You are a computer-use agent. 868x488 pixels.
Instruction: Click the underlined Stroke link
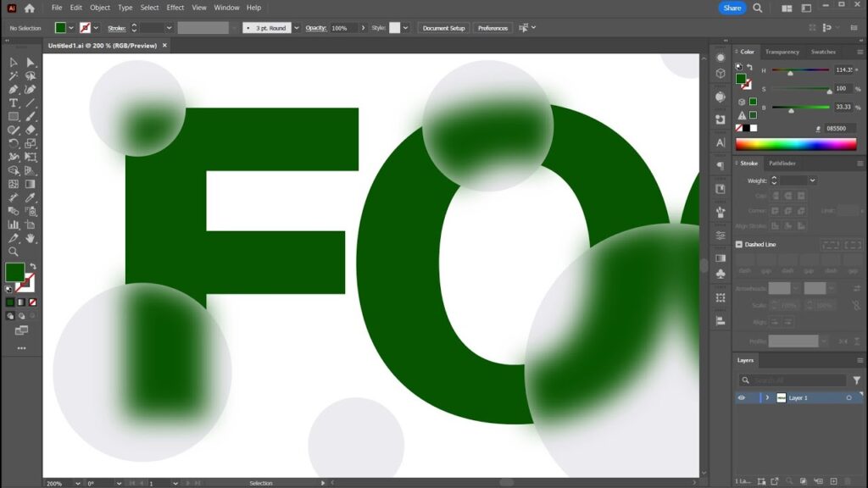[116, 28]
